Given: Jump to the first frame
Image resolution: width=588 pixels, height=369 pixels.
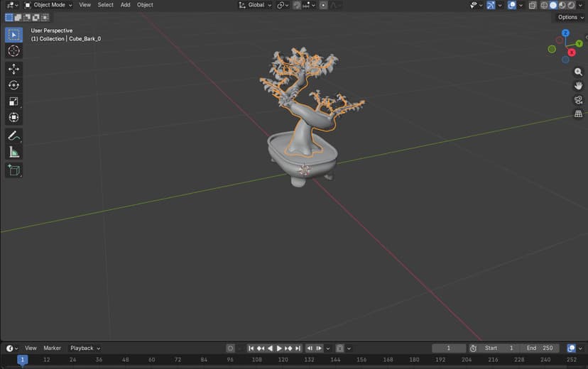Looking at the screenshot, I should tap(251, 348).
